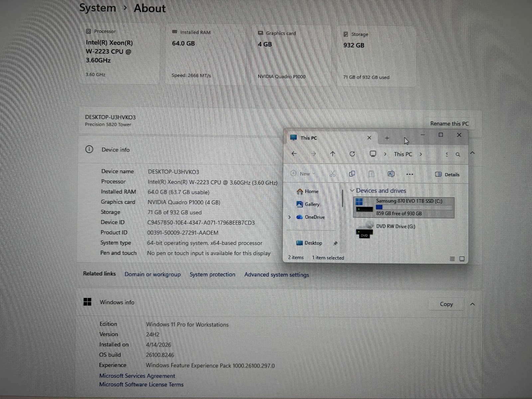
Task: Switch to large thumbnails view icon
Action: 462,259
